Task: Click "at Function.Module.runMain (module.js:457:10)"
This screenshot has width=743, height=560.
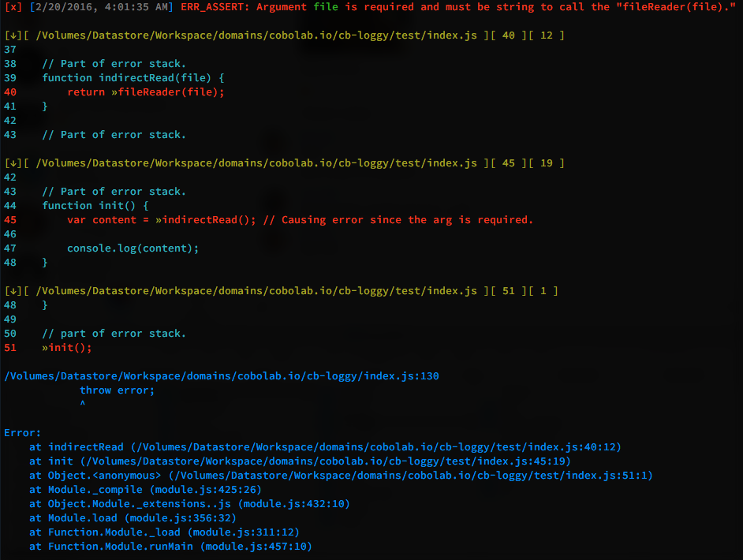Action: 170,547
